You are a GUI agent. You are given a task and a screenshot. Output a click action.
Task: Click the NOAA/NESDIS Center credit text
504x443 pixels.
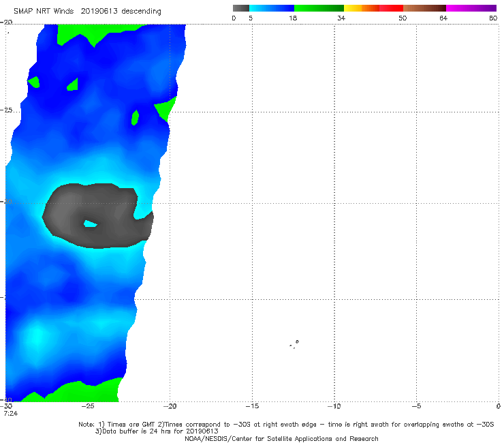(281, 438)
